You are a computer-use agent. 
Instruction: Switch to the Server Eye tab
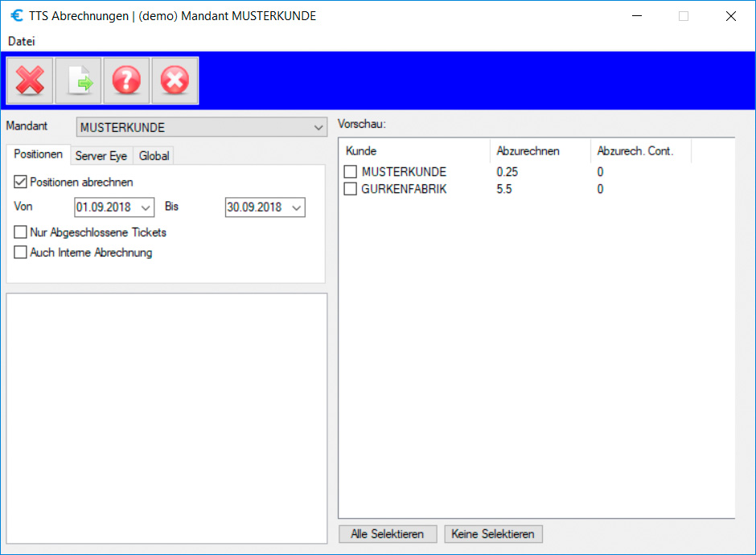point(101,156)
